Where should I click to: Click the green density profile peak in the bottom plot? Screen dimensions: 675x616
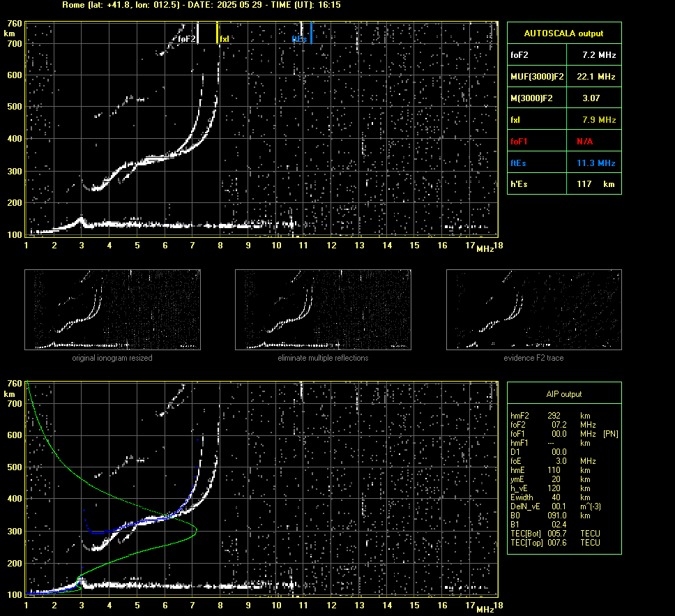[x=196, y=530]
